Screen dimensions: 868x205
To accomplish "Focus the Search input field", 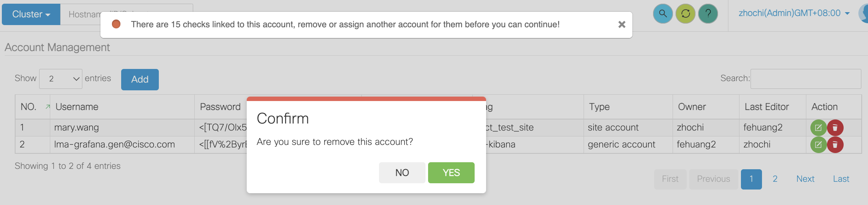I will [x=806, y=79].
